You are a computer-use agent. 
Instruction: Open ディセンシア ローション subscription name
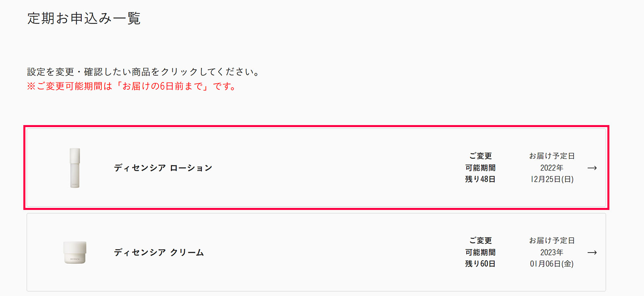click(x=163, y=168)
